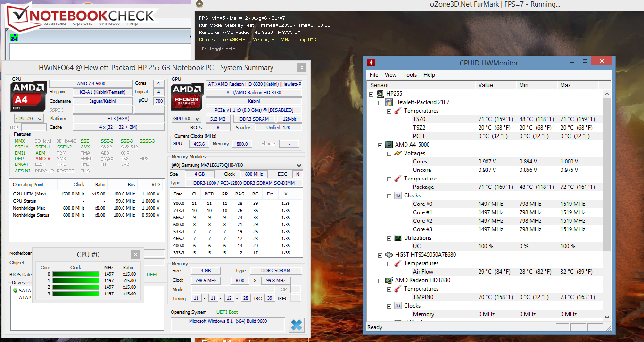Open the CPU #0 selector dropdown

[29, 119]
